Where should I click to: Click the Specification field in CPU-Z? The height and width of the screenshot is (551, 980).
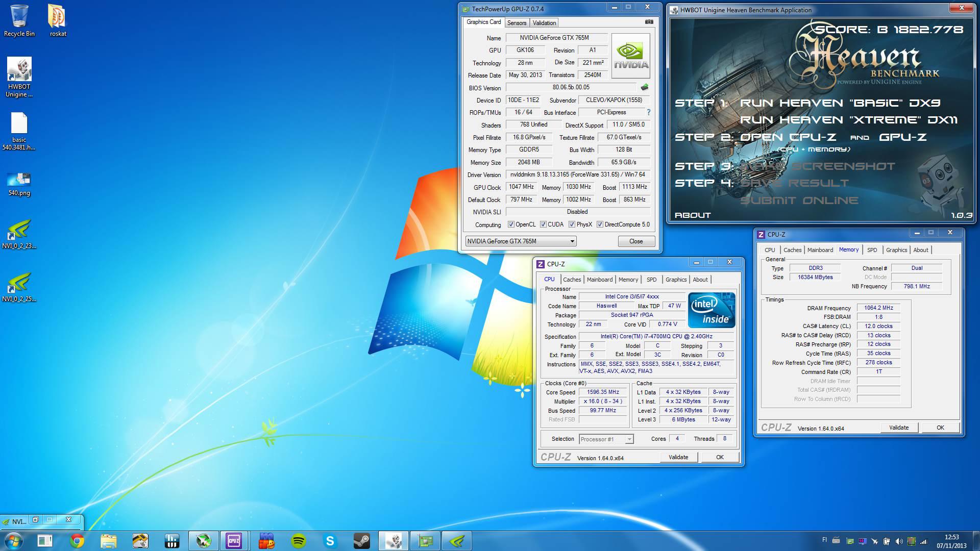656,337
